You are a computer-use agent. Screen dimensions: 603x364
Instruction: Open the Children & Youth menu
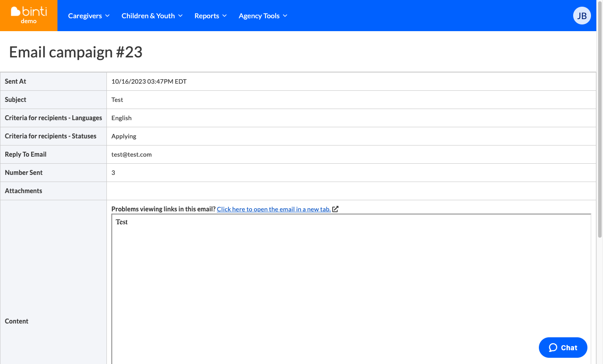point(152,16)
